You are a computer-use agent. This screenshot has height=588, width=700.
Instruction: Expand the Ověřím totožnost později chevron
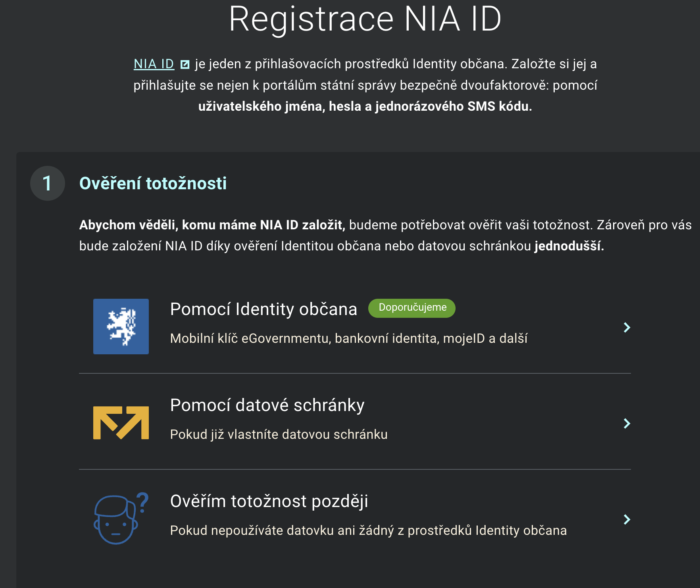[x=627, y=519]
